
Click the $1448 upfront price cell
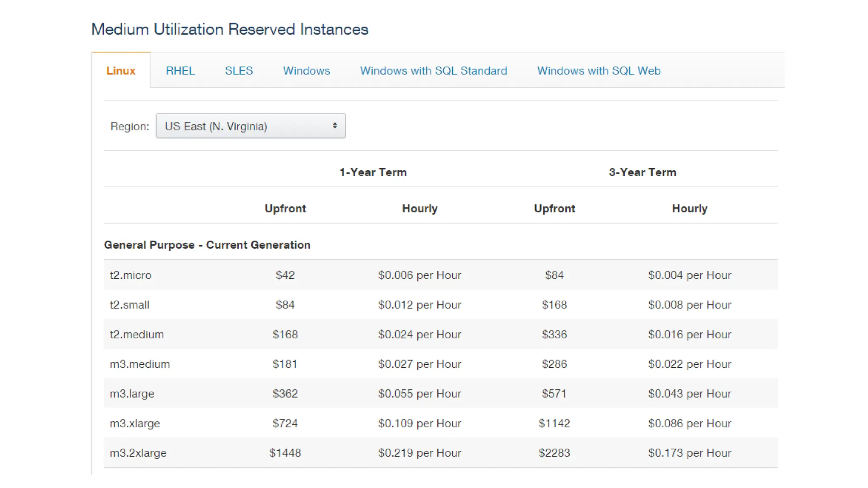[x=285, y=453]
